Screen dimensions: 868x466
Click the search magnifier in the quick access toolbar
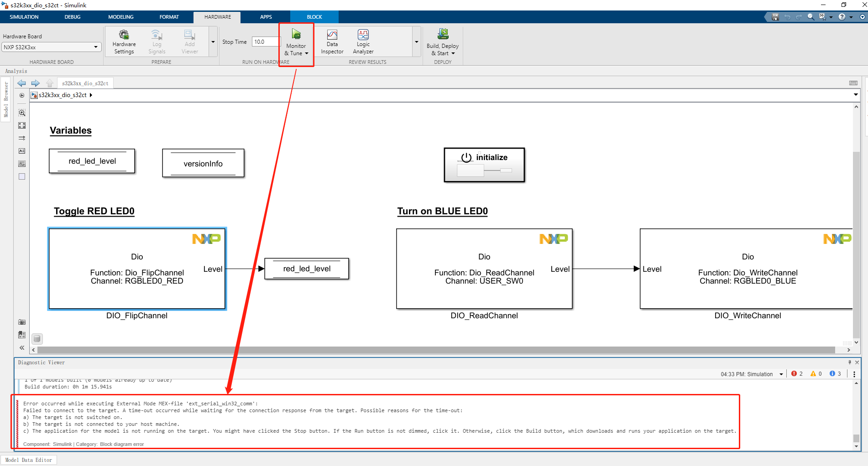810,17
